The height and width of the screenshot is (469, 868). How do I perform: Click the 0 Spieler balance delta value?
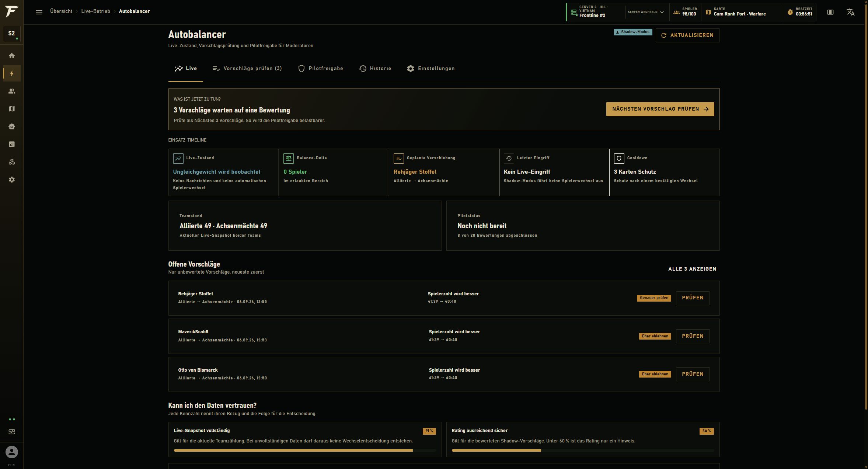[x=295, y=172]
